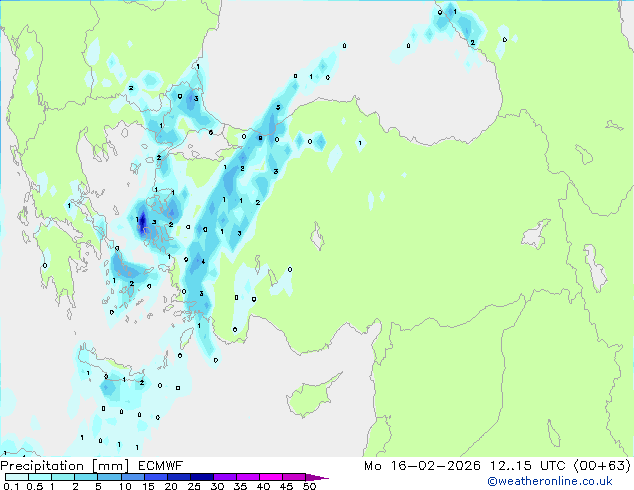
Task: Click the '45' legend scale label
Action: [287, 486]
